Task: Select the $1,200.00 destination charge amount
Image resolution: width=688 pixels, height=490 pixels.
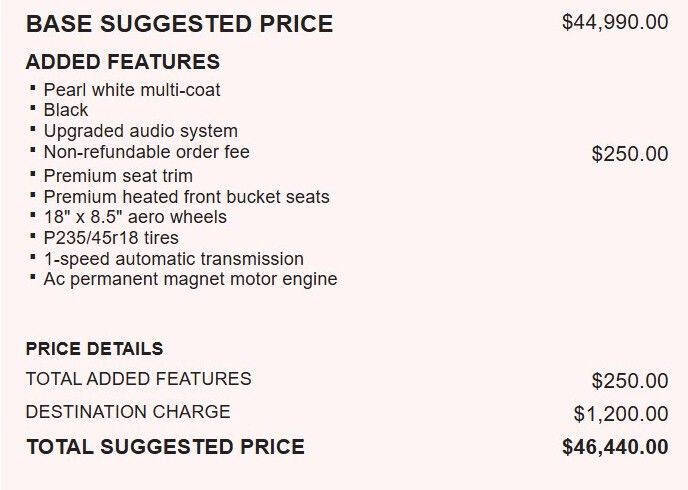Action: 621,414
